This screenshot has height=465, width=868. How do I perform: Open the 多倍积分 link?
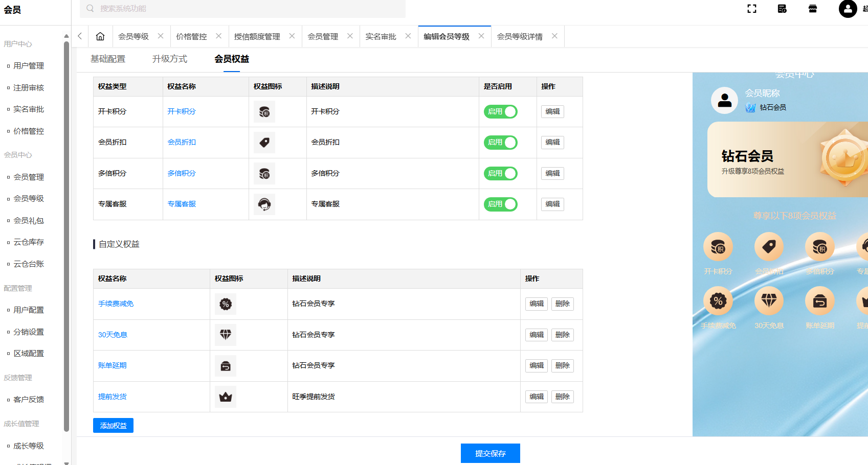182,173
